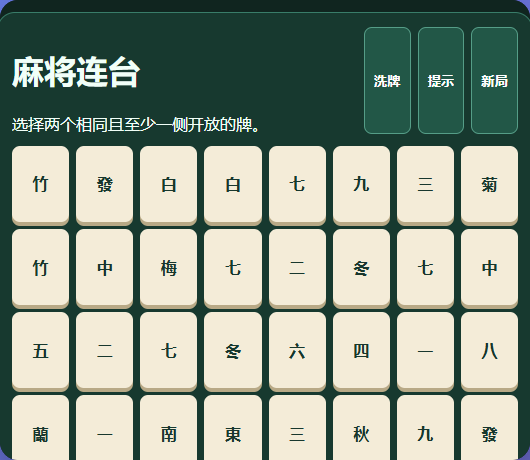Tap the 白 tile adjacent to 七
Viewport: 530px width, 460px height.
233,185
